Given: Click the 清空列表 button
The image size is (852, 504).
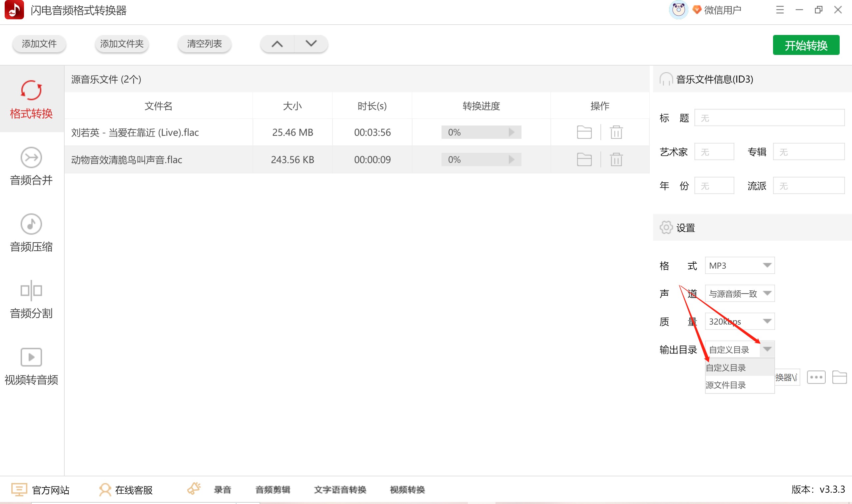Looking at the screenshot, I should (204, 44).
